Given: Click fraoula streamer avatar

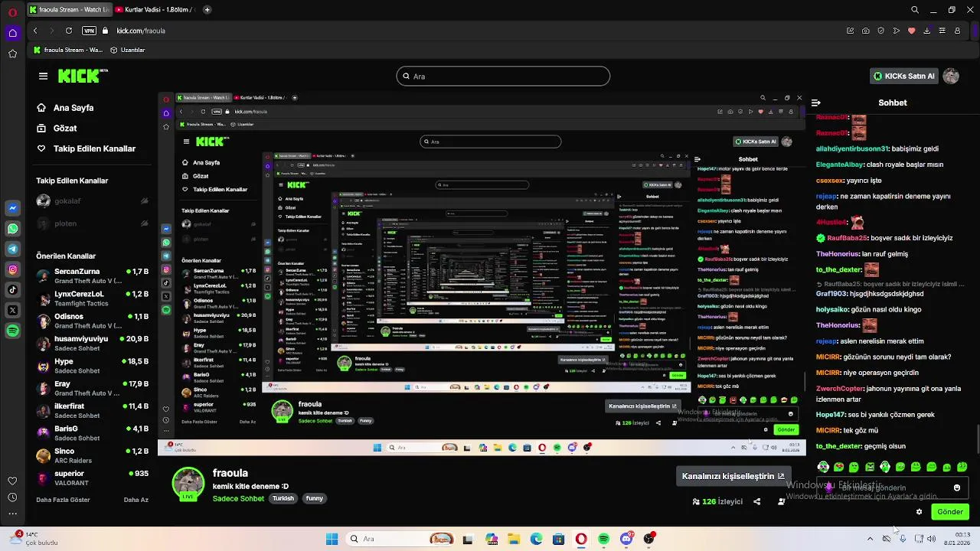Looking at the screenshot, I should pos(188,483).
